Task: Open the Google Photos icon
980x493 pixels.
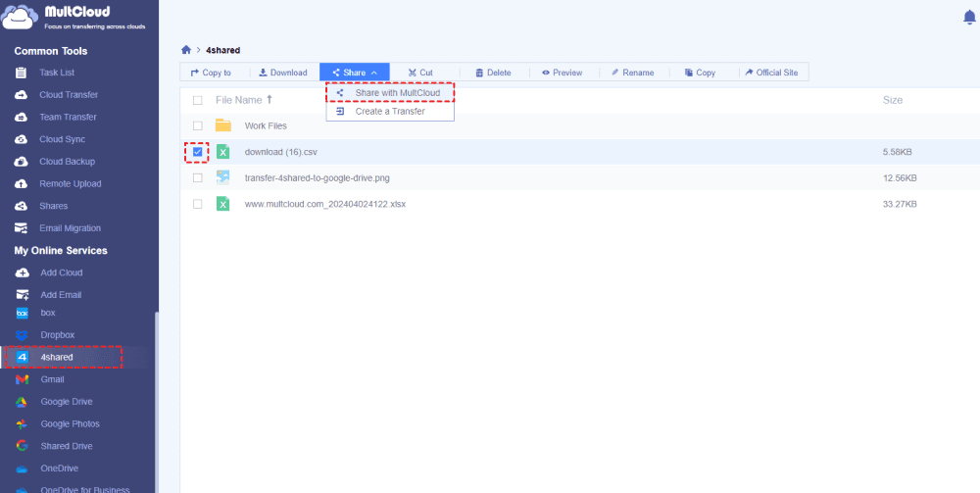Action: pos(22,424)
